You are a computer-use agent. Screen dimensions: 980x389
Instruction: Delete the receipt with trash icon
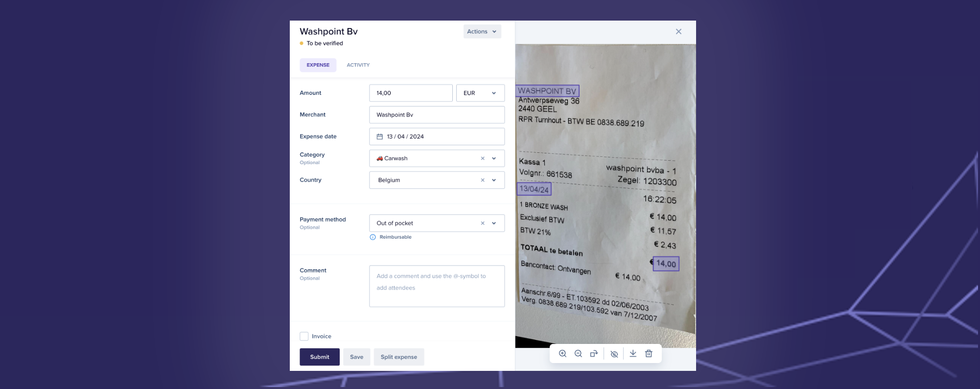(x=649, y=354)
